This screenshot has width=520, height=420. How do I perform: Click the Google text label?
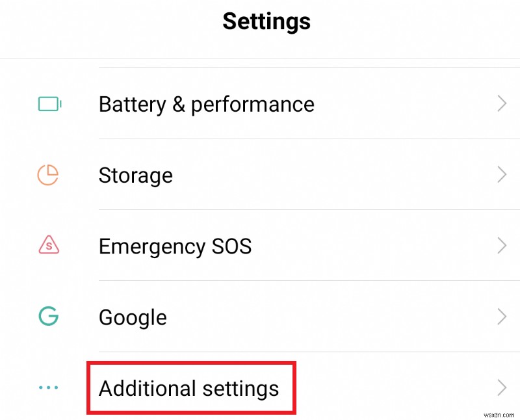click(133, 317)
